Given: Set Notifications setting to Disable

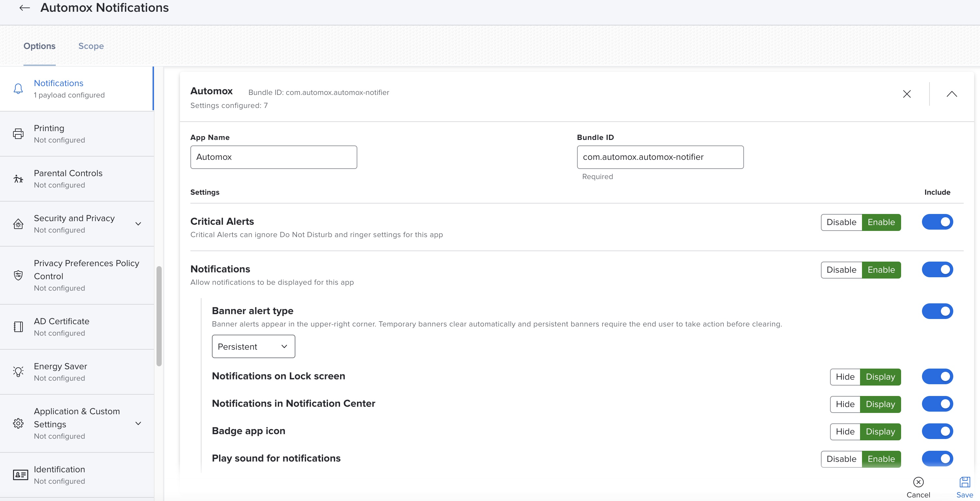Looking at the screenshot, I should click(841, 270).
